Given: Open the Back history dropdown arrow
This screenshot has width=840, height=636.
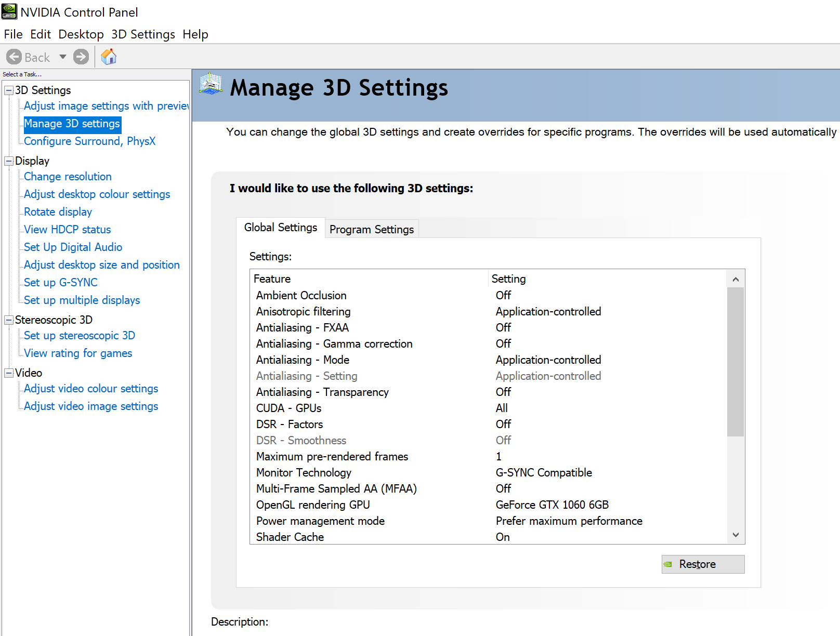Looking at the screenshot, I should (x=63, y=57).
